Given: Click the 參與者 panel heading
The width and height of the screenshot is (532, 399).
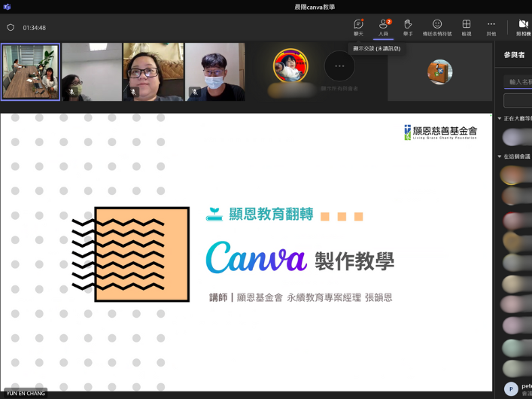Looking at the screenshot, I should pyautogui.click(x=514, y=55).
